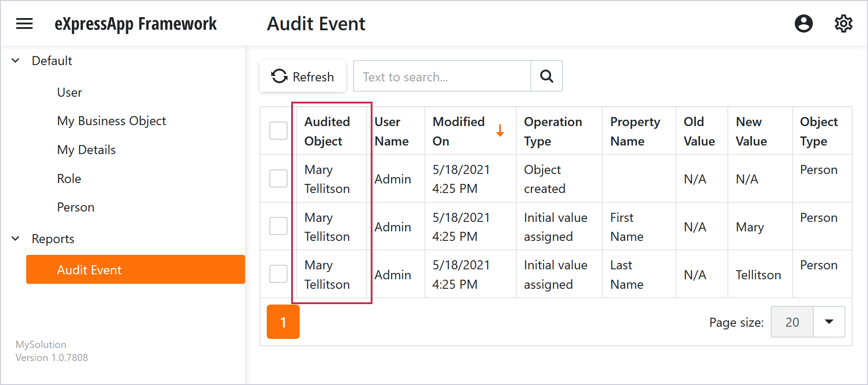Tick the checkbox for the Last Name row
Image resolution: width=868 pixels, height=385 pixels.
(278, 274)
